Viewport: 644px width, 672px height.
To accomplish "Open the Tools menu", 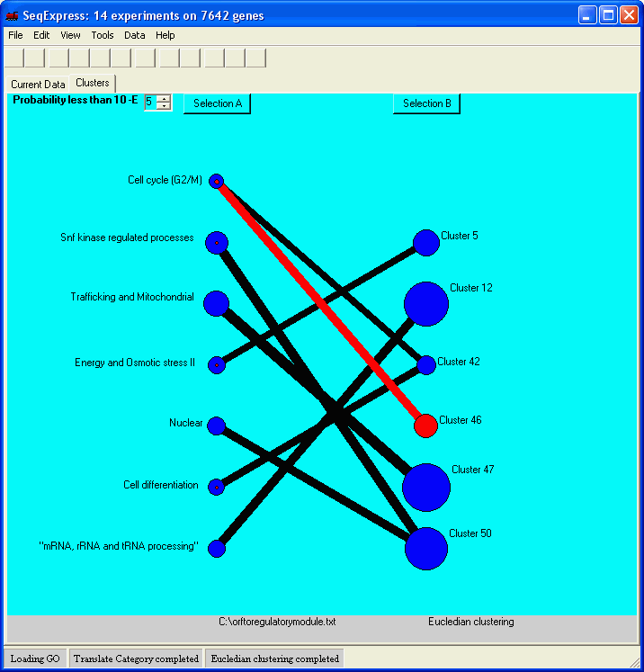I will pos(103,35).
